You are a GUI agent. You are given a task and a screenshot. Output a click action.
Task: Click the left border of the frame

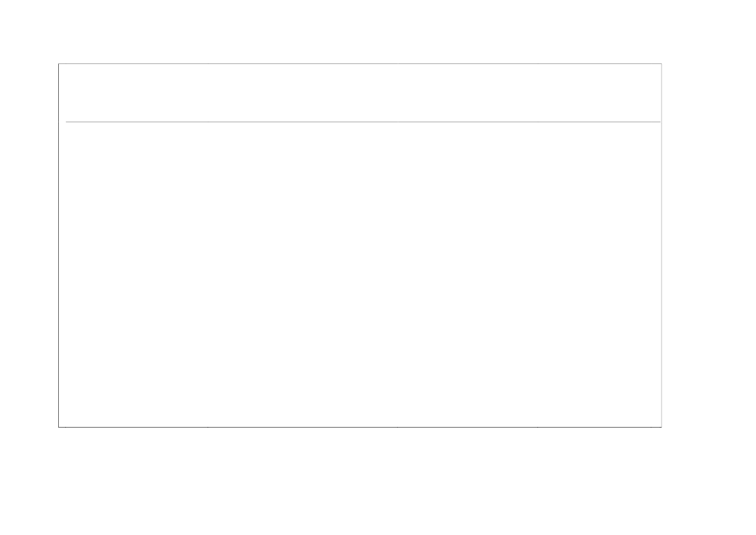59,245
